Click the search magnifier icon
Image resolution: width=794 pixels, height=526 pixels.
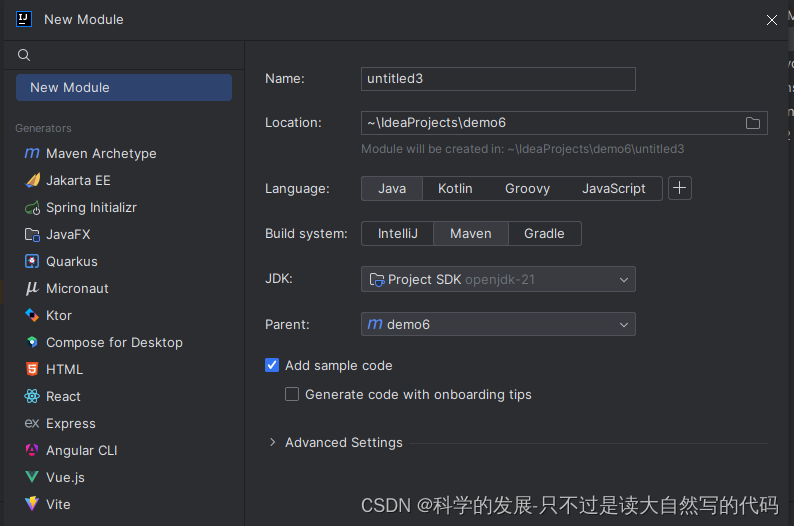point(24,55)
